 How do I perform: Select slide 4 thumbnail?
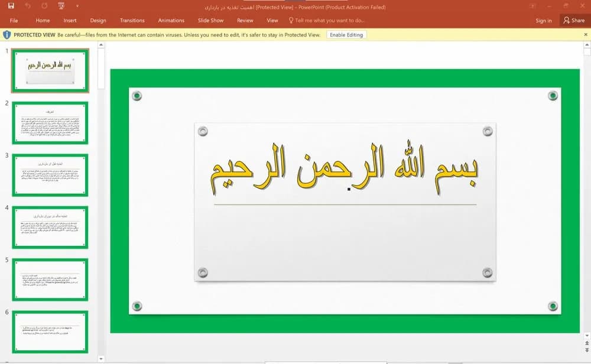(50, 227)
